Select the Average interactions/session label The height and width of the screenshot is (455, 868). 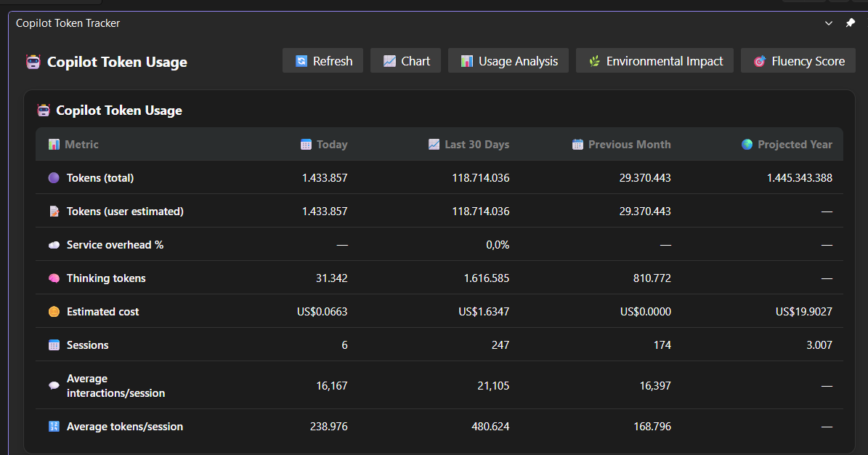click(115, 386)
